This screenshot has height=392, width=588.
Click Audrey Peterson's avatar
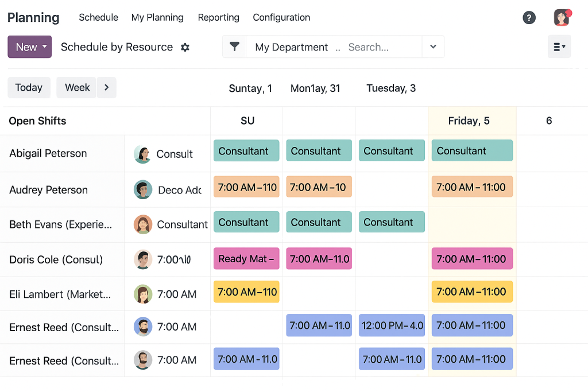coord(143,189)
